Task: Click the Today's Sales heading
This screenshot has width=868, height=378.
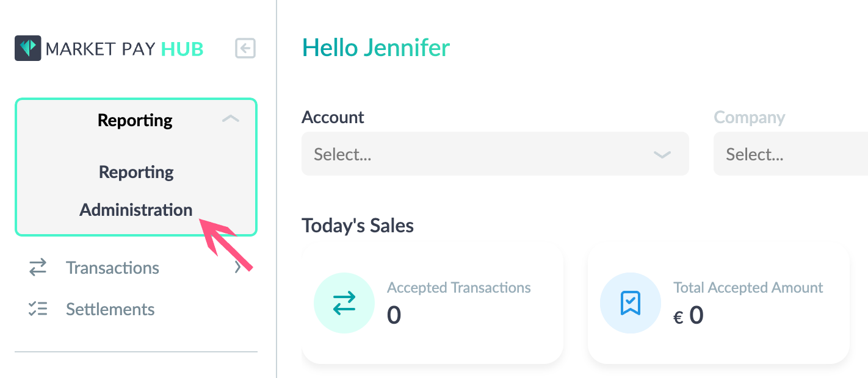Action: point(358,226)
